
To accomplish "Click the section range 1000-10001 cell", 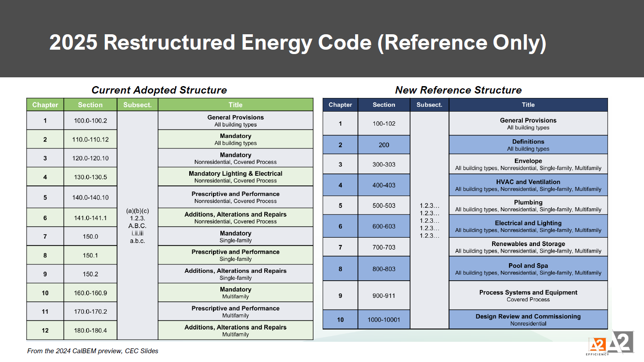I will pos(384,319).
